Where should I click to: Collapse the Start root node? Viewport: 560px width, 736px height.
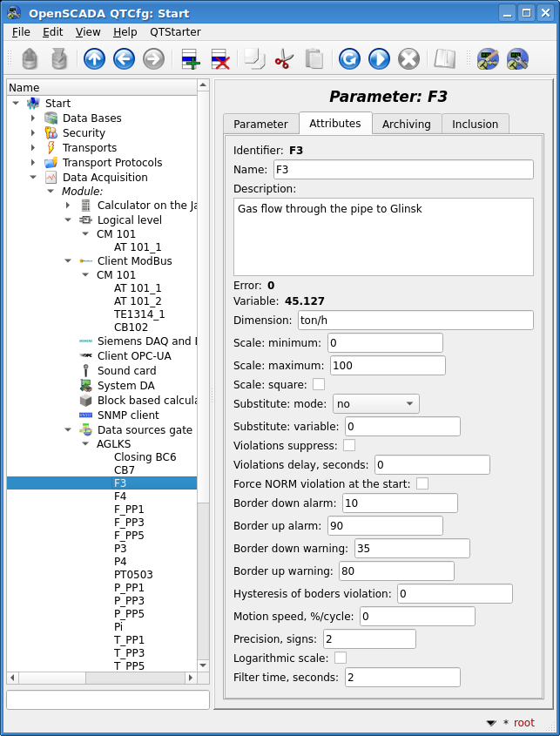pos(16,104)
